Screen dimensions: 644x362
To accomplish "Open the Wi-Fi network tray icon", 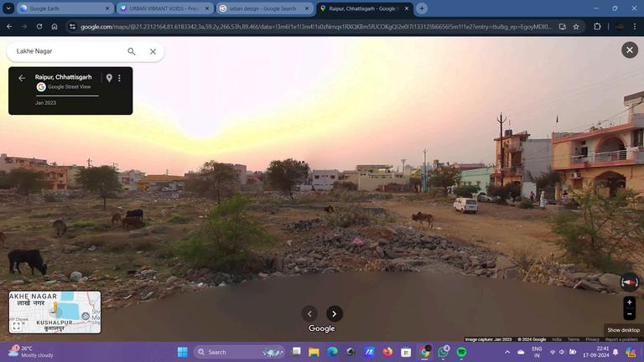I will click(x=553, y=352).
